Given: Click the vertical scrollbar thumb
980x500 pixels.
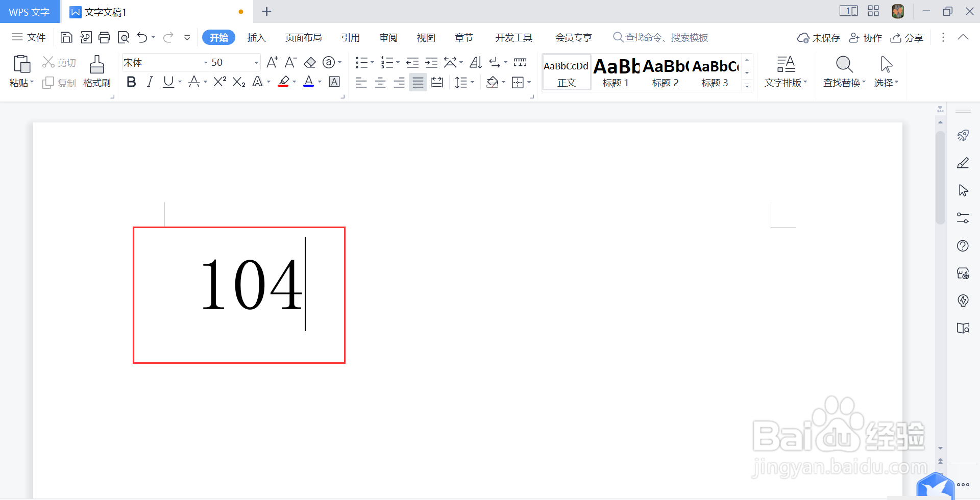Looking at the screenshot, I should pos(940,178).
